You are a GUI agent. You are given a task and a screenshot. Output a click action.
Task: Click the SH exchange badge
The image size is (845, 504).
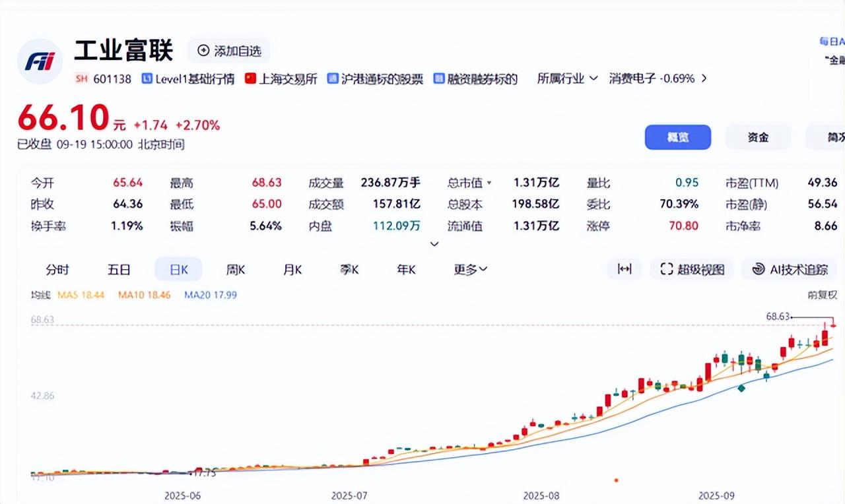pyautogui.click(x=81, y=79)
